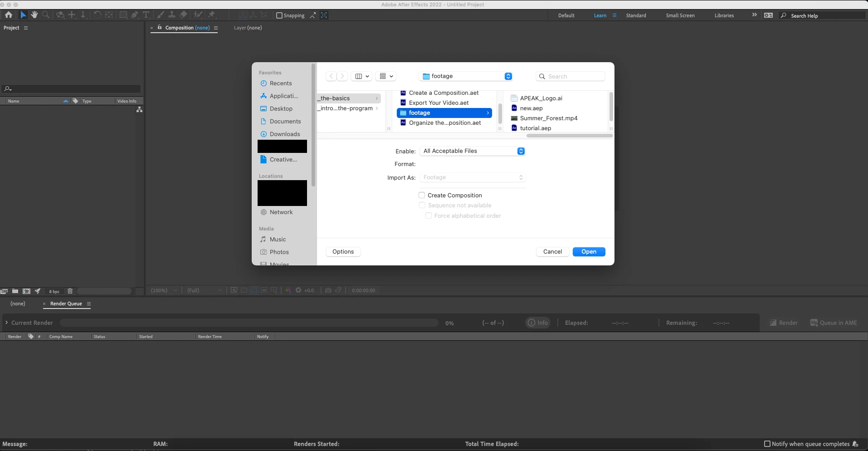Toggle Notify when queue completes checkbox

coord(767,444)
